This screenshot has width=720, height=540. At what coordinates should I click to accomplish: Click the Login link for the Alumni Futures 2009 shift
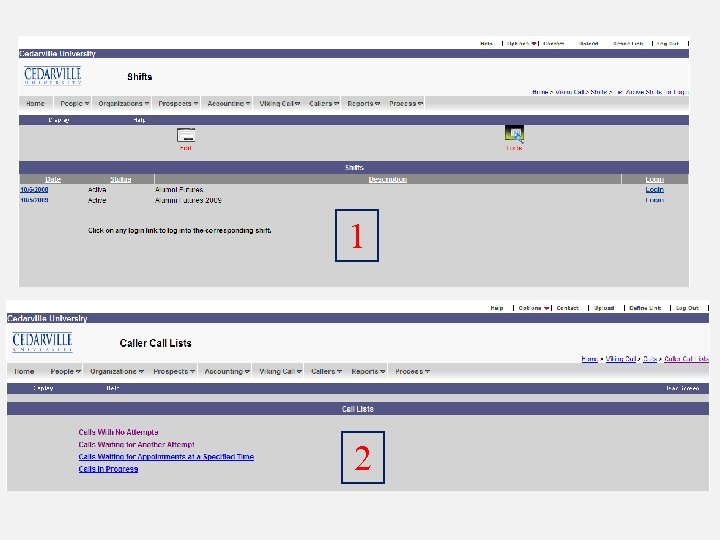point(654,200)
